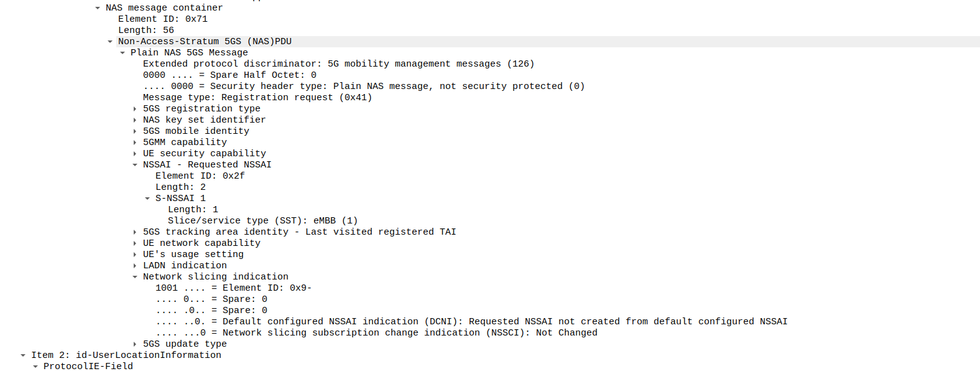This screenshot has height=371, width=980.
Task: Expand 5GS registration type
Action: tap(135, 109)
